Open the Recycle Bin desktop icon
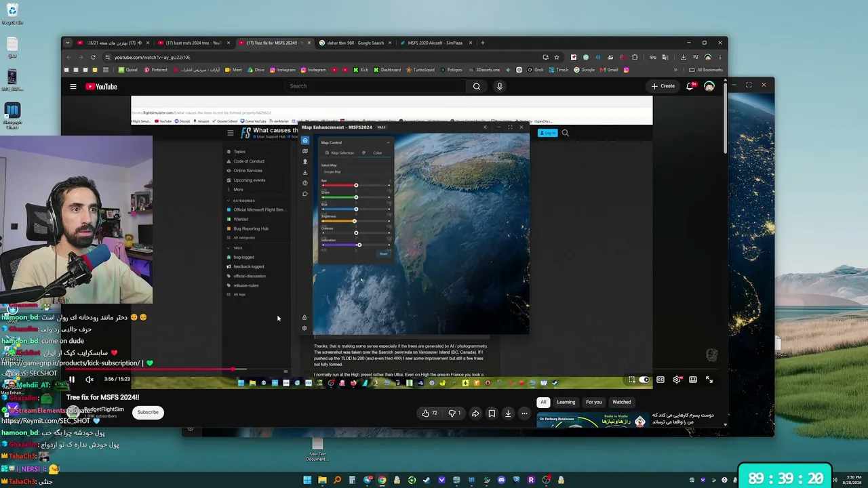 click(12, 14)
